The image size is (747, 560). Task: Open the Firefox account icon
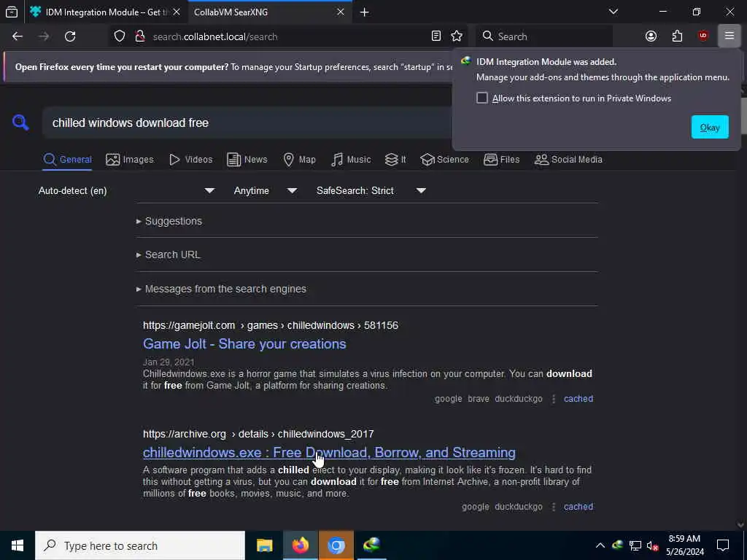coord(651,36)
